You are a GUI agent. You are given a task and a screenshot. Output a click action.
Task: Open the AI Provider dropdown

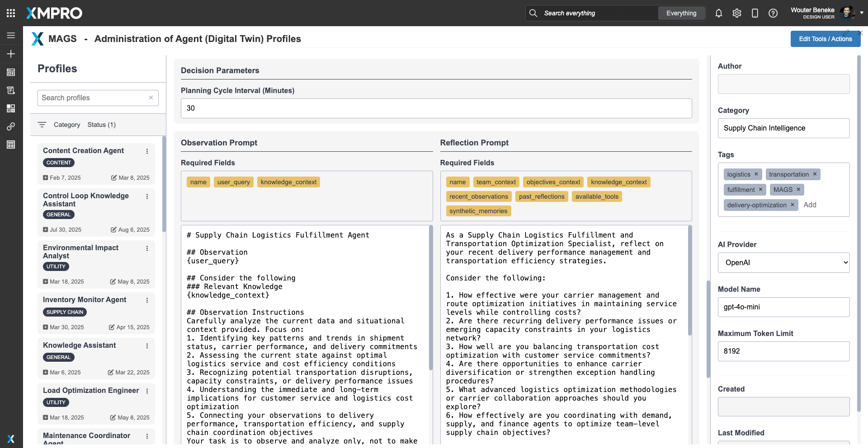point(783,263)
